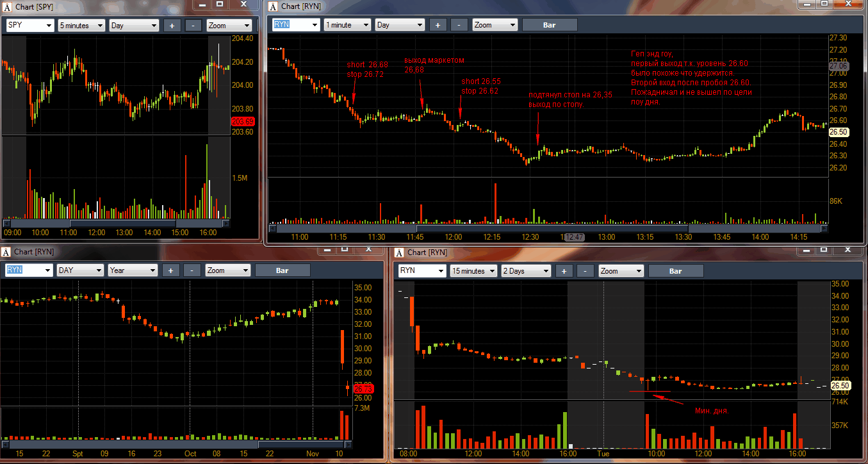The height and width of the screenshot is (464, 868).
Task: Open the 15 minutes interval dropdown
Action: point(473,271)
